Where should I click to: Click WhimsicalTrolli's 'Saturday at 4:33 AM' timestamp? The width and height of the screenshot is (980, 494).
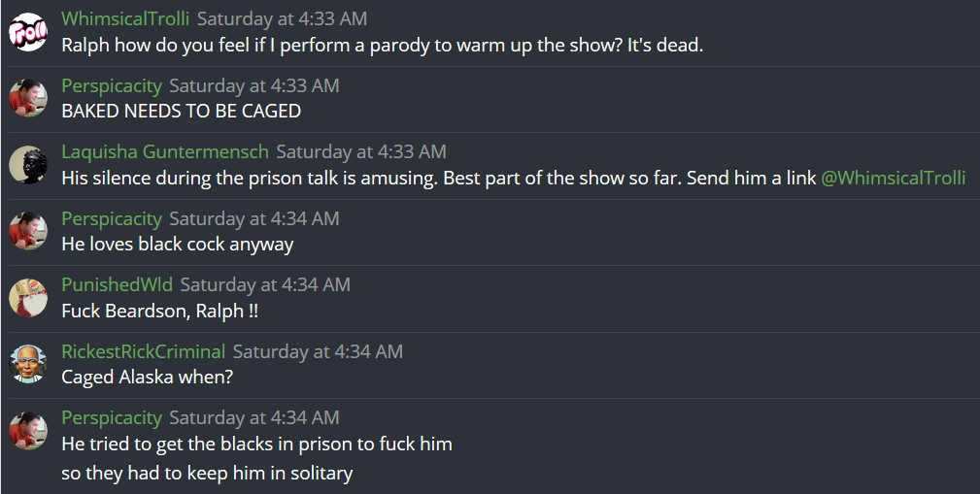click(x=282, y=18)
